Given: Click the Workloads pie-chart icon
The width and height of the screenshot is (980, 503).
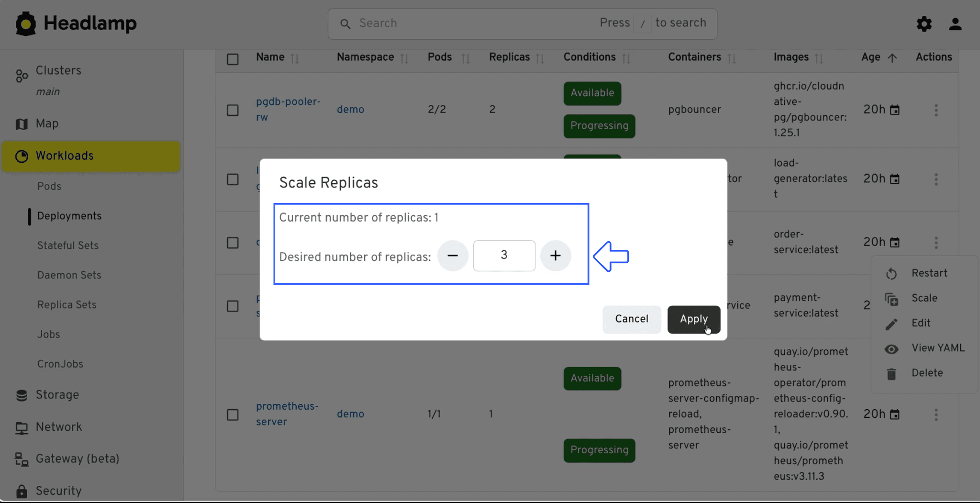Looking at the screenshot, I should point(22,156).
